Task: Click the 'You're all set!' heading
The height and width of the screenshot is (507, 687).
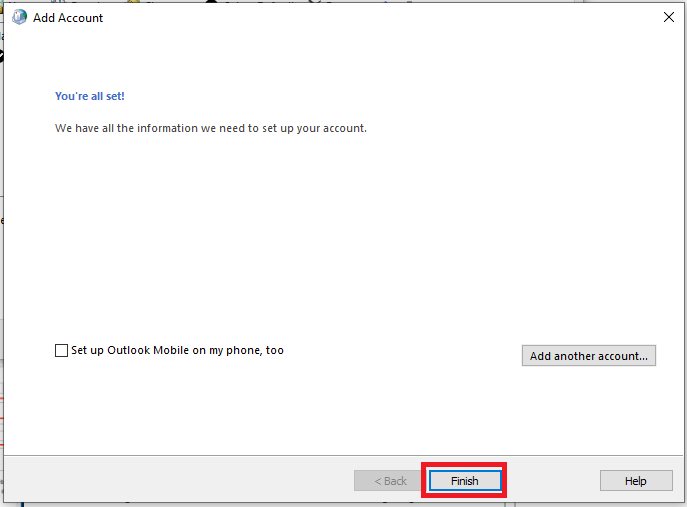Action: pyautogui.click(x=90, y=97)
